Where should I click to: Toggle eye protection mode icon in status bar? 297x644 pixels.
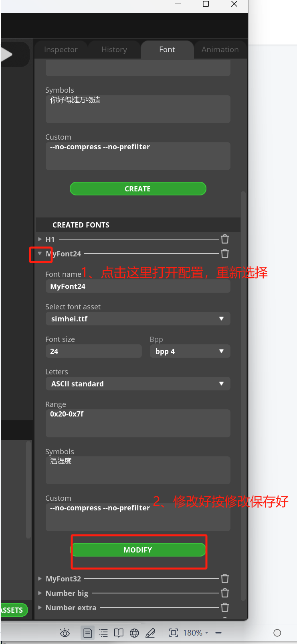click(65, 633)
